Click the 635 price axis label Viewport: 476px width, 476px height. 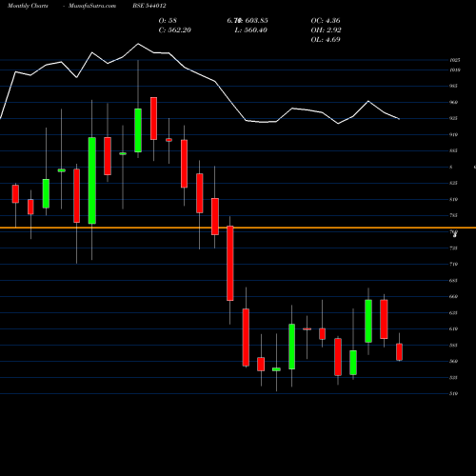[x=453, y=313]
